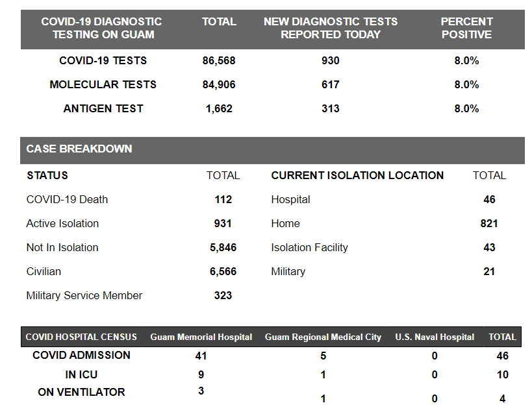532x414 pixels.
Task: Click the U.S. Naval Hospital column header
Action: [435, 337]
